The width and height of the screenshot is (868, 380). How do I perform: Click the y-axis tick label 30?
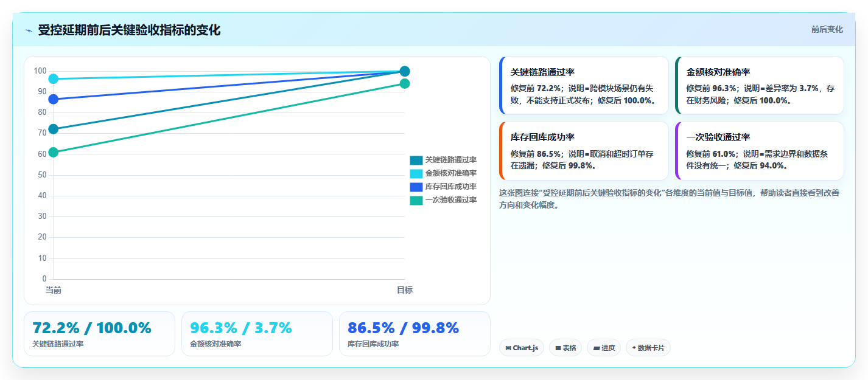pyautogui.click(x=42, y=216)
